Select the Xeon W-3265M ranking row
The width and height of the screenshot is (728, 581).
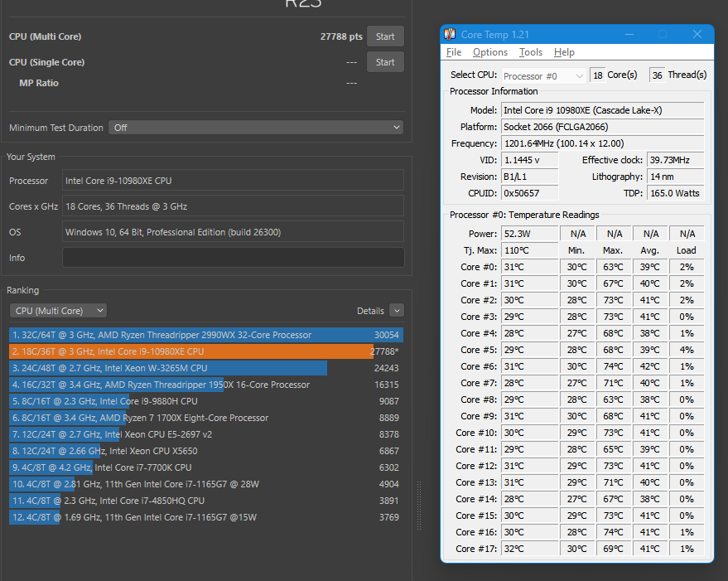(206, 368)
